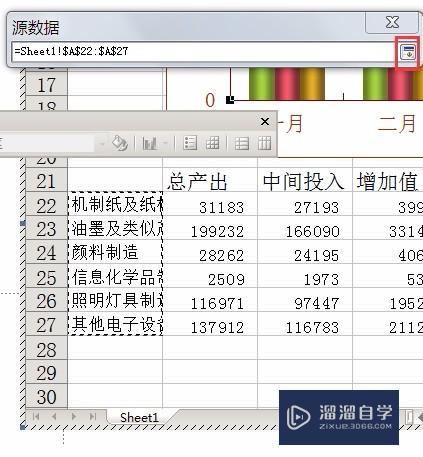Close the 源数据 dialog

tap(392, 23)
